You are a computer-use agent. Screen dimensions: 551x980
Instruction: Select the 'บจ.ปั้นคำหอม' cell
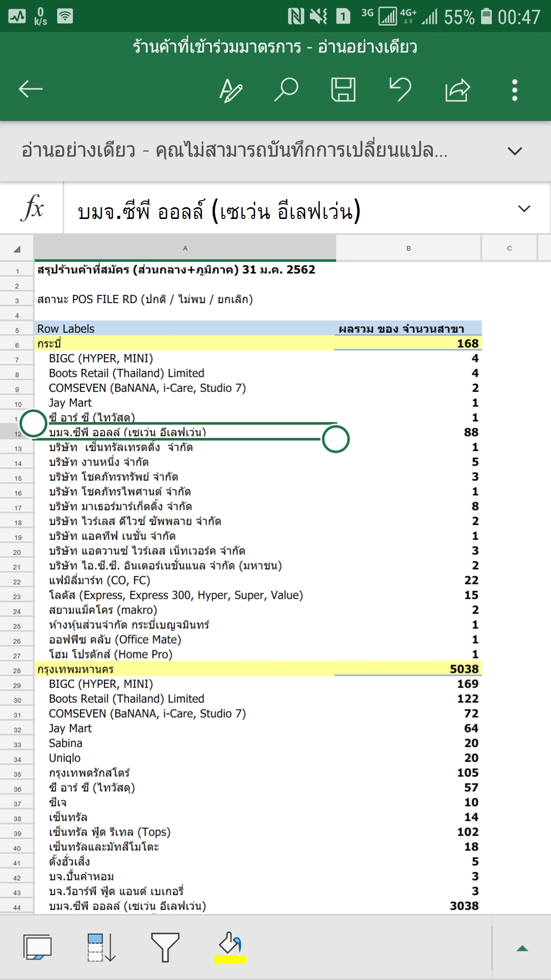(x=185, y=876)
